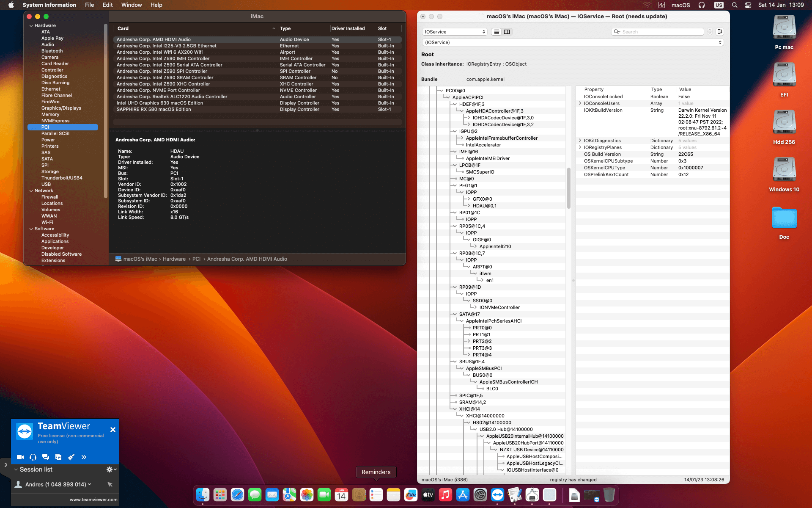
Task: Open the Window menu
Action: (132, 5)
